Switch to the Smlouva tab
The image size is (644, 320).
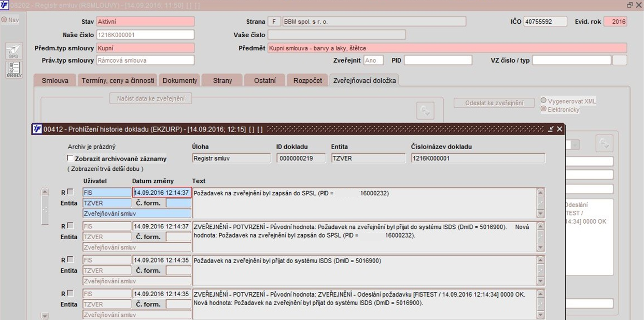pyautogui.click(x=55, y=80)
